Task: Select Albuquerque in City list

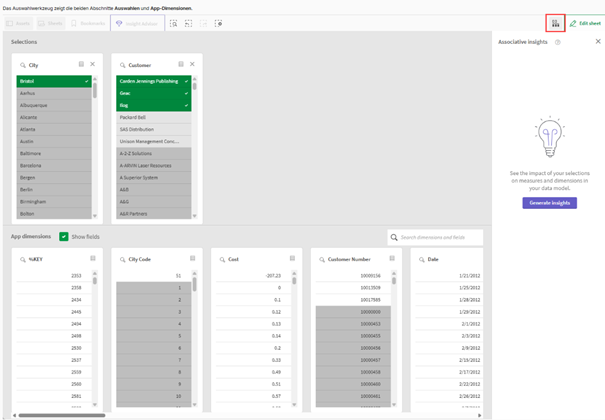Action: [x=54, y=105]
